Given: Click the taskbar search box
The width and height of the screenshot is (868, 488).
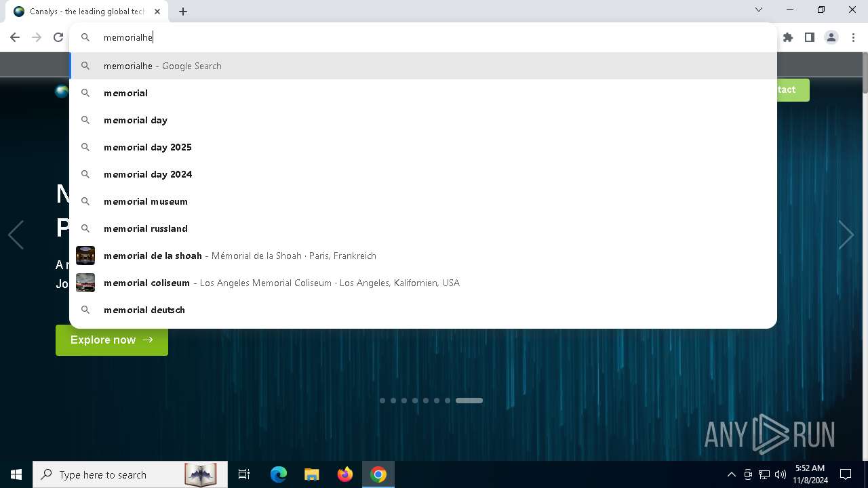Looking at the screenshot, I should tap(130, 474).
